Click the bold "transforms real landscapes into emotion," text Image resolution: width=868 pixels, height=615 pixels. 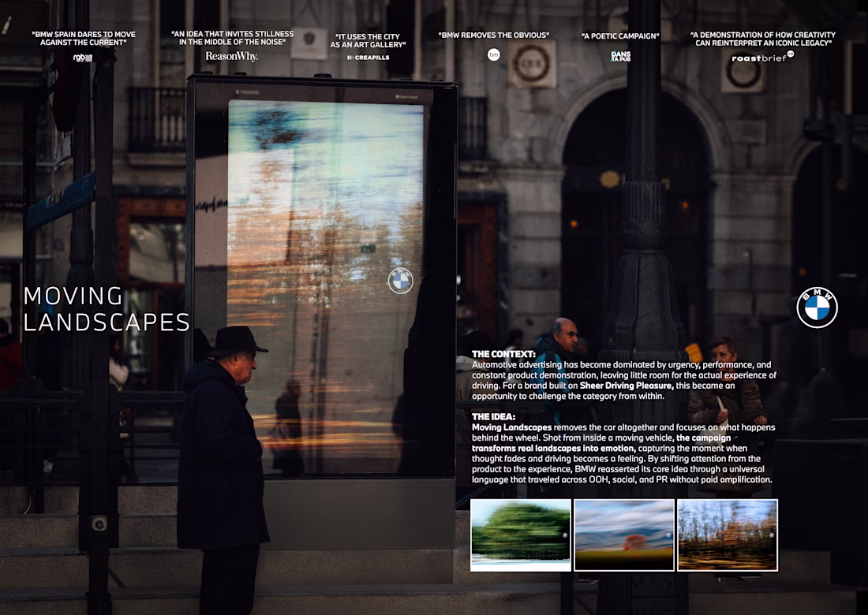click(554, 449)
